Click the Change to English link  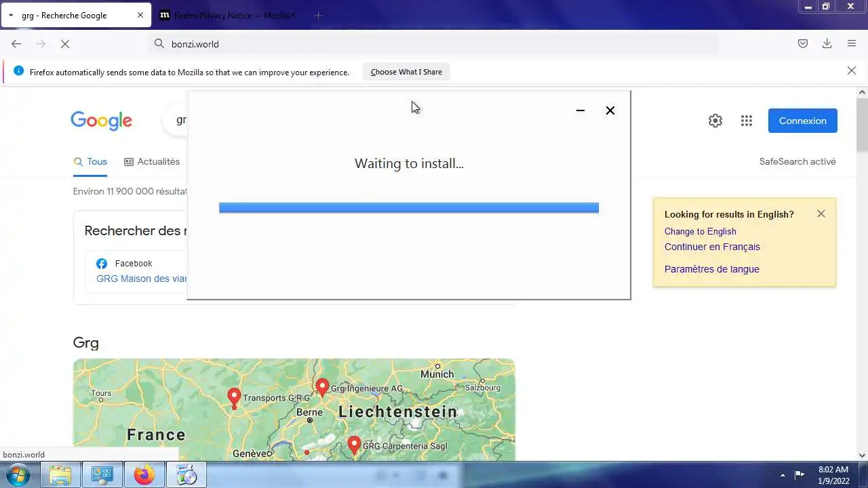pyautogui.click(x=700, y=231)
